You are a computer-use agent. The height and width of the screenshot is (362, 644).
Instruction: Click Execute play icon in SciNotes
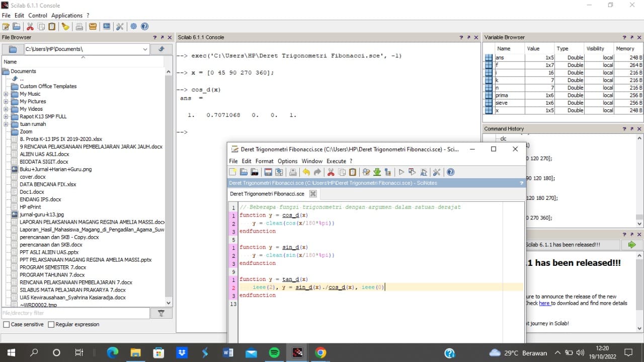pos(401,172)
